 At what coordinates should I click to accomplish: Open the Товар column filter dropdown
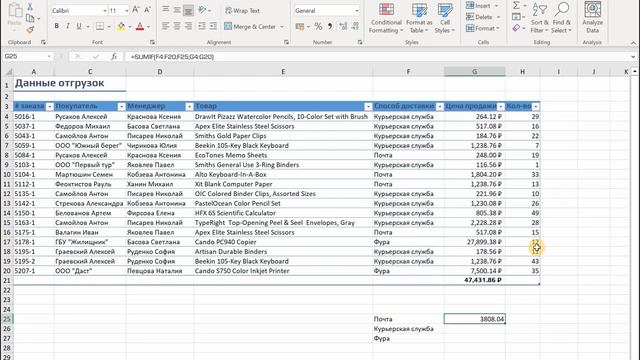pos(368,107)
